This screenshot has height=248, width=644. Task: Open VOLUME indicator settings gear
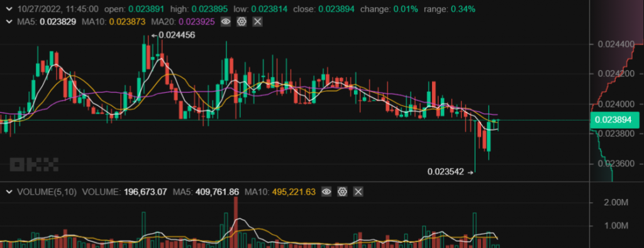(343, 191)
